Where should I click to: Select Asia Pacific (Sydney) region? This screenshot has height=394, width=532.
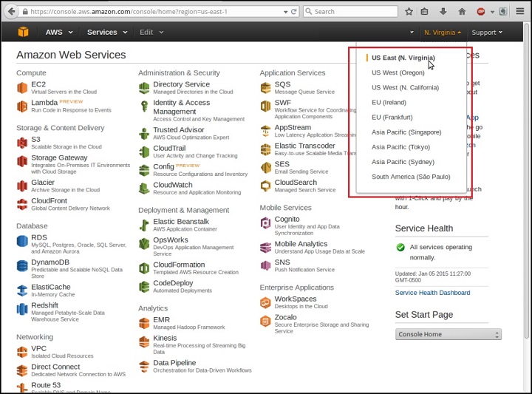point(403,162)
